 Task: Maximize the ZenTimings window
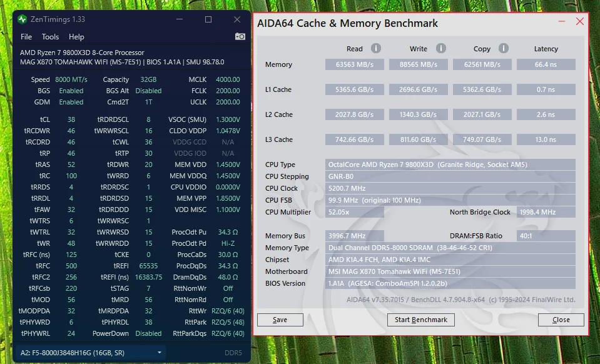pos(208,19)
